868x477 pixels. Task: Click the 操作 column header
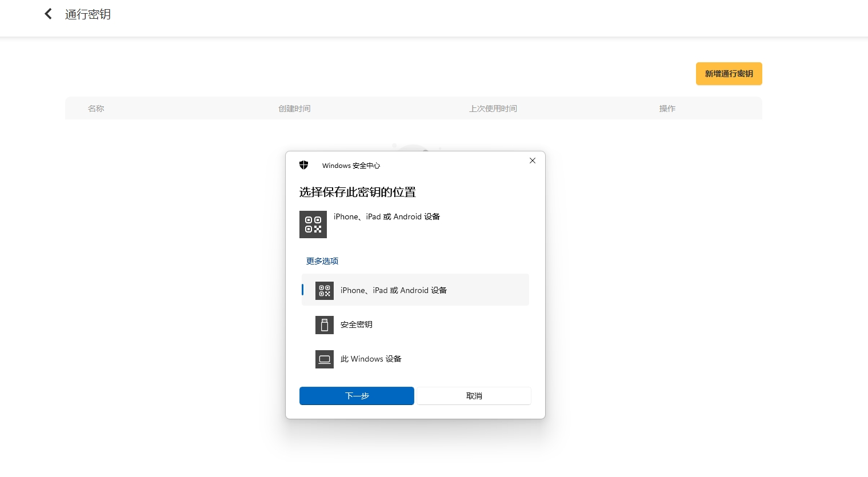pyautogui.click(x=667, y=109)
